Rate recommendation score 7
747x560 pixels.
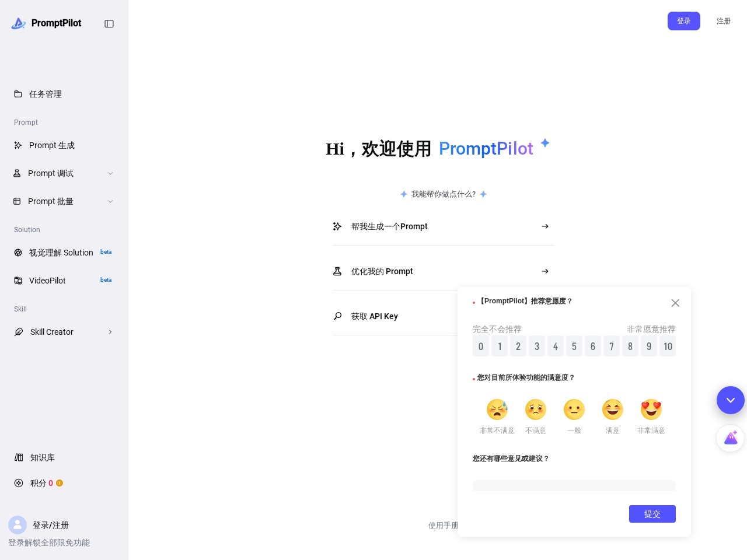coord(612,346)
